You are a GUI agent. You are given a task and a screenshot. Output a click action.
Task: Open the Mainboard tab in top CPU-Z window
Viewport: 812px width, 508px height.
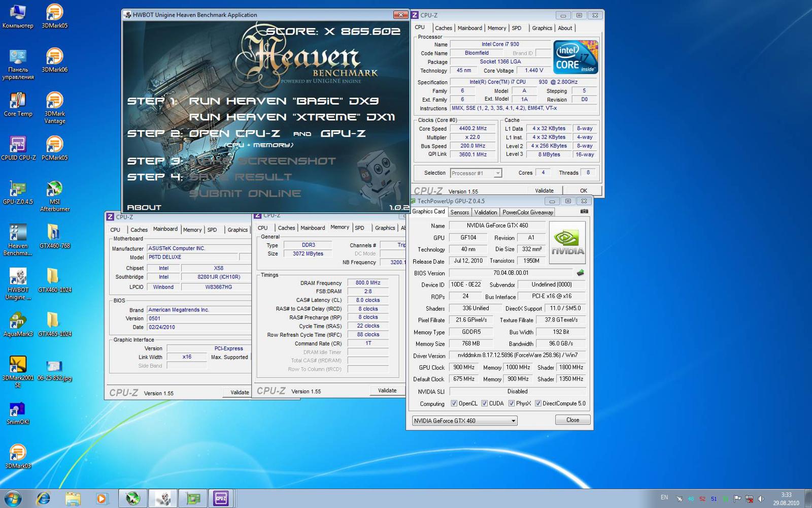pos(469,28)
